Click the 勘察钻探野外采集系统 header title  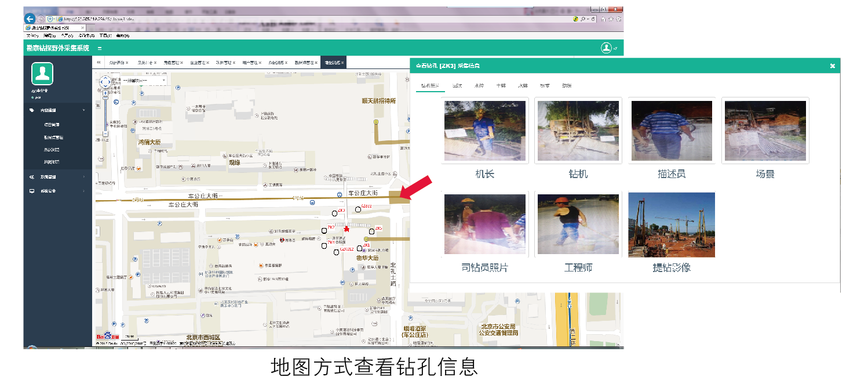57,48
